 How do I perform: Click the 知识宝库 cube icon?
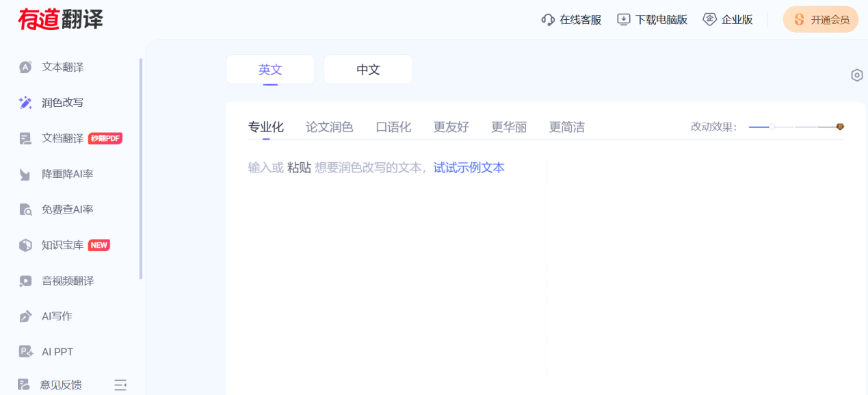click(25, 245)
